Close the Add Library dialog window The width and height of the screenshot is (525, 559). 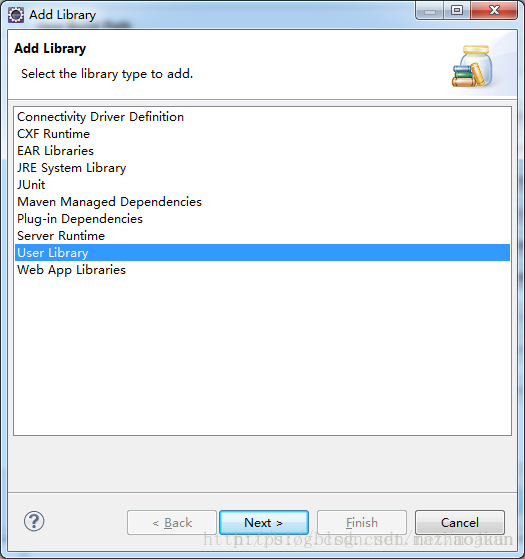tap(494, 10)
